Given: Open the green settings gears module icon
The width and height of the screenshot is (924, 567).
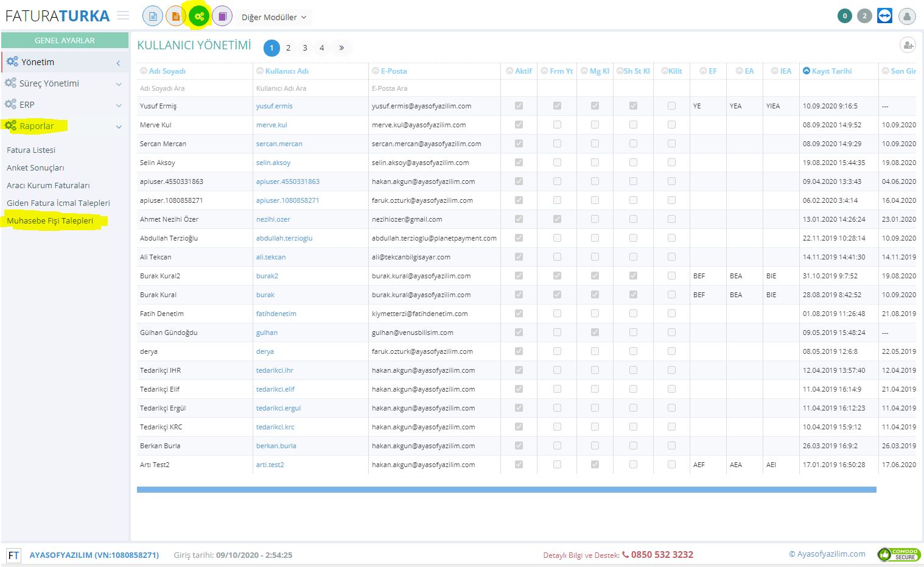Looking at the screenshot, I should (x=199, y=16).
